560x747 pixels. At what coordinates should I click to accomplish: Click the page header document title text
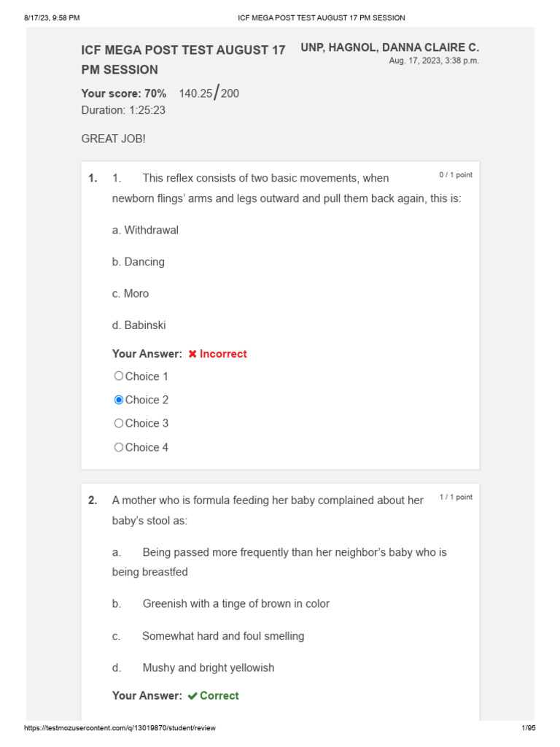pyautogui.click(x=322, y=18)
